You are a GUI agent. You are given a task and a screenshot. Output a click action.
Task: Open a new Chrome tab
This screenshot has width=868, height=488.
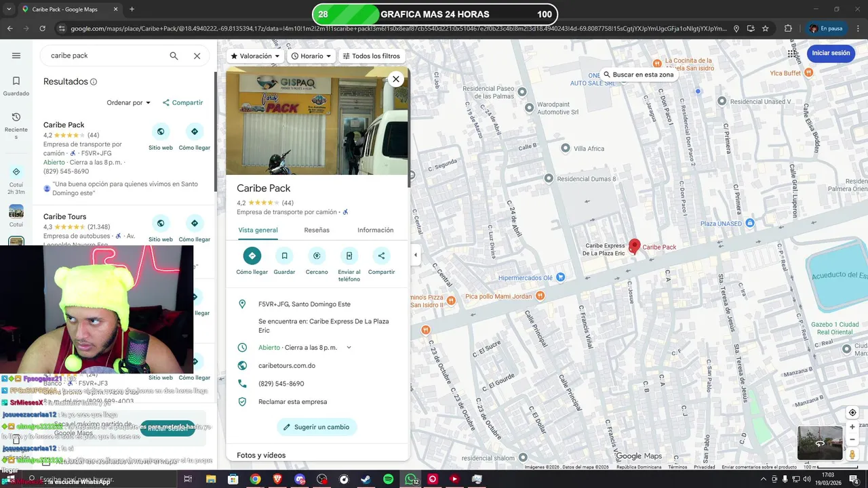[x=132, y=9]
